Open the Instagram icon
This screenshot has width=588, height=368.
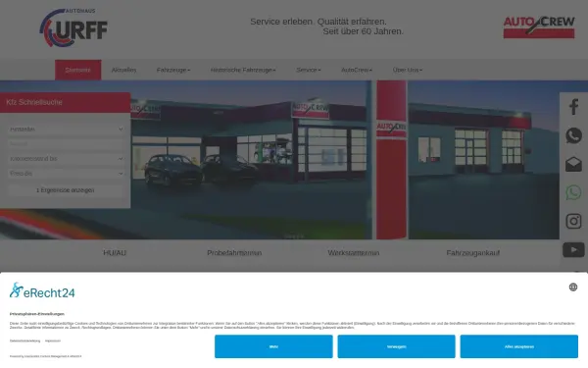point(573,221)
